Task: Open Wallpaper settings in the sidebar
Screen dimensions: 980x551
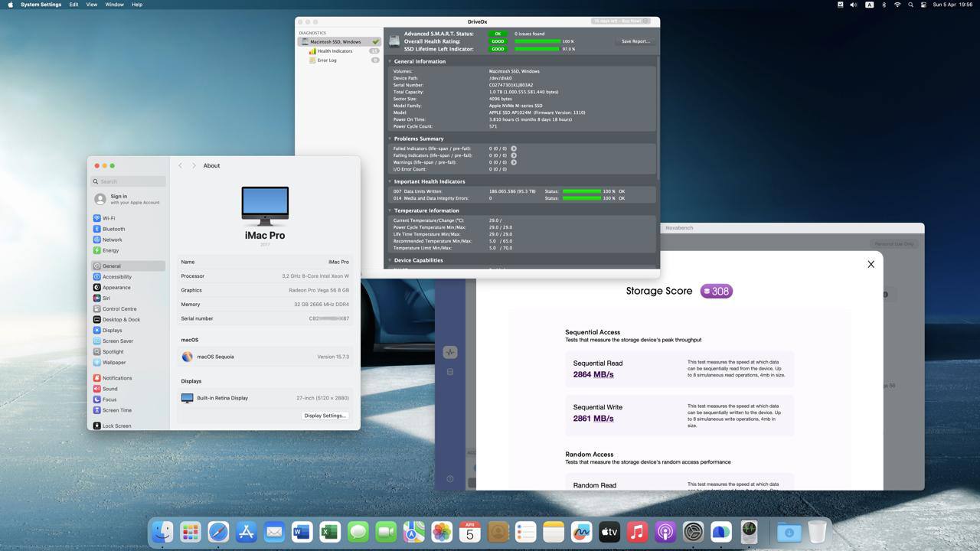Action: [128, 363]
